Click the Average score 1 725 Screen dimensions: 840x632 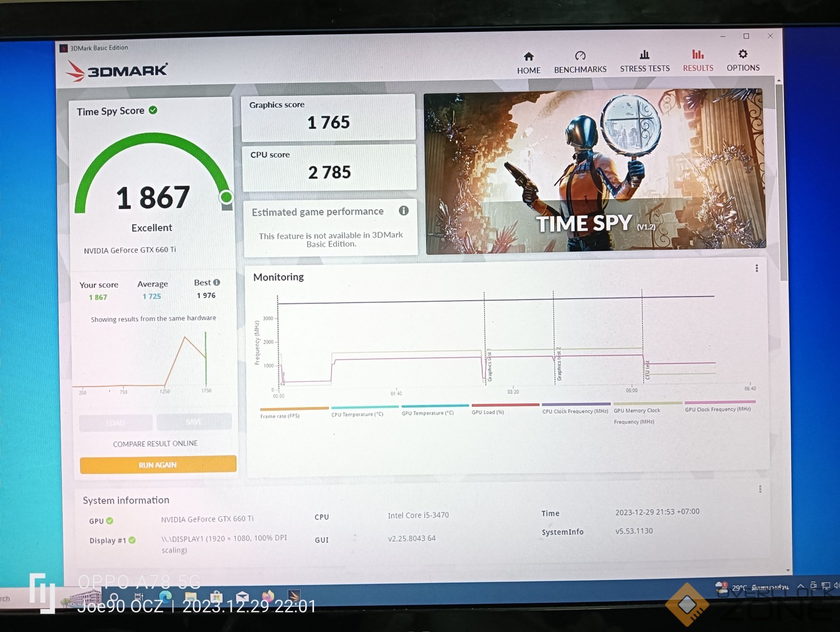pyautogui.click(x=152, y=297)
